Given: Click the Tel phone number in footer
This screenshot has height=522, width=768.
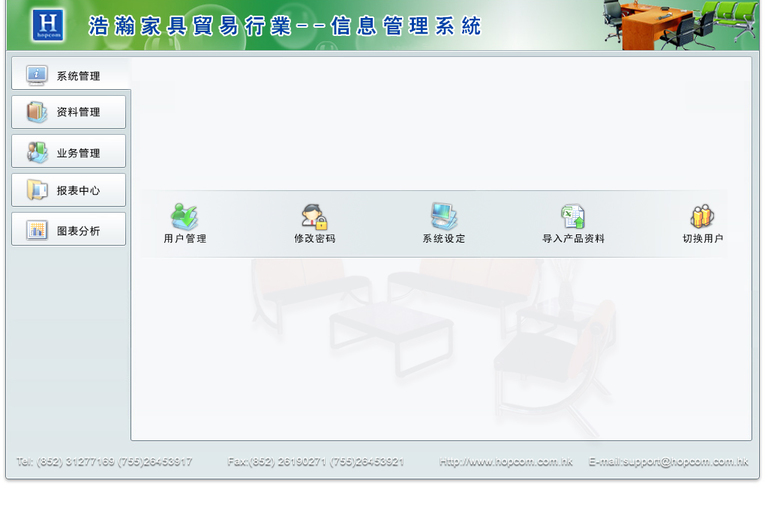Looking at the screenshot, I should (104, 462).
